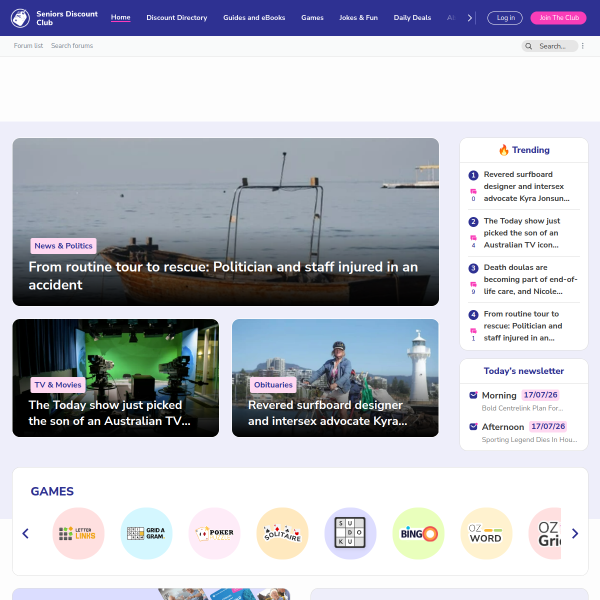Image resolution: width=600 pixels, height=600 pixels.
Task: Select the Forum list tab
Action: coord(28,46)
